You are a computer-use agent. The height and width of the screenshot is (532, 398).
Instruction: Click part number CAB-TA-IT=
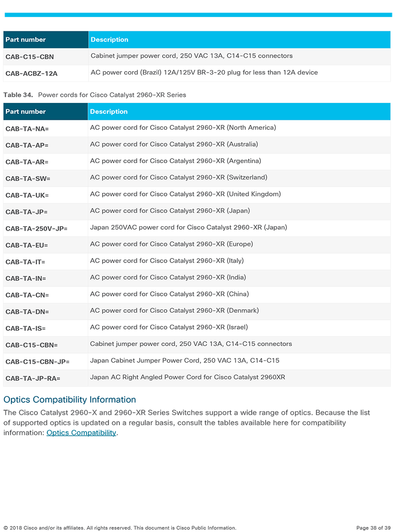pos(25,262)
